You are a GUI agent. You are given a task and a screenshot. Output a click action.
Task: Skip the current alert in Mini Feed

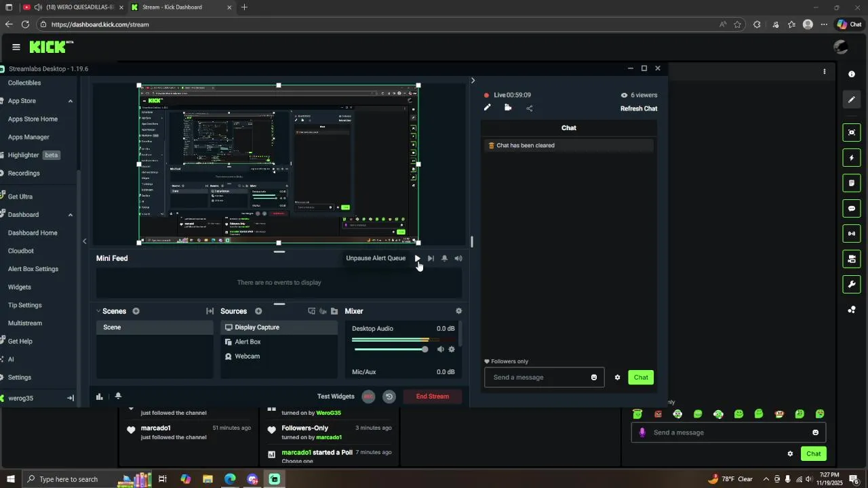click(x=431, y=258)
